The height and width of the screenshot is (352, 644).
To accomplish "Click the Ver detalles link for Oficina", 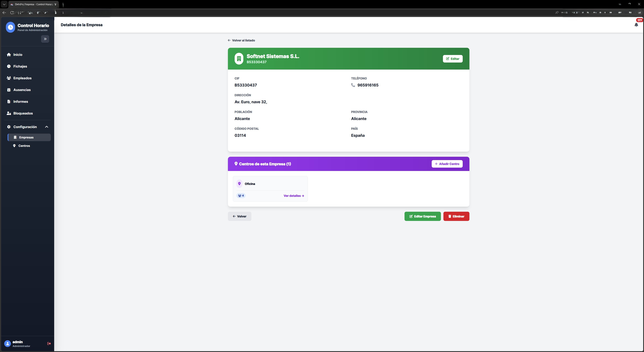I will pos(293,196).
